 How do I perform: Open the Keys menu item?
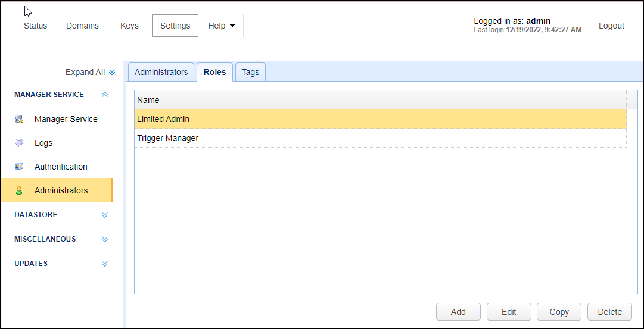pyautogui.click(x=129, y=26)
